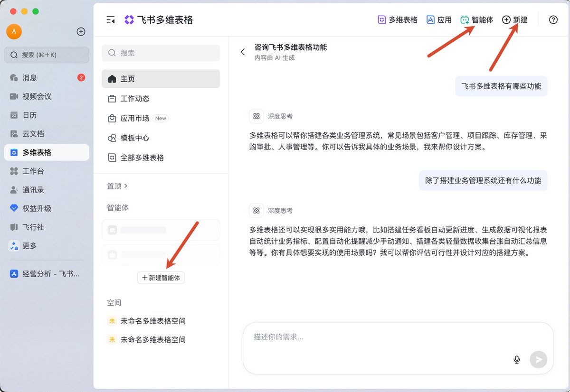Viewport: 570px width, 392px height.
Task: Switch to the 智能体 top tab
Action: click(x=476, y=20)
